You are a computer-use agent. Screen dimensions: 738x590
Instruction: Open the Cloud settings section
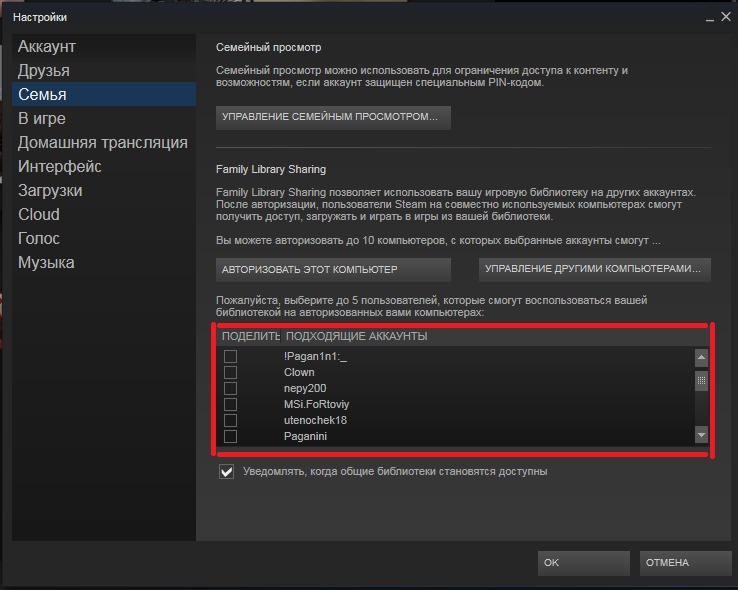pos(104,214)
